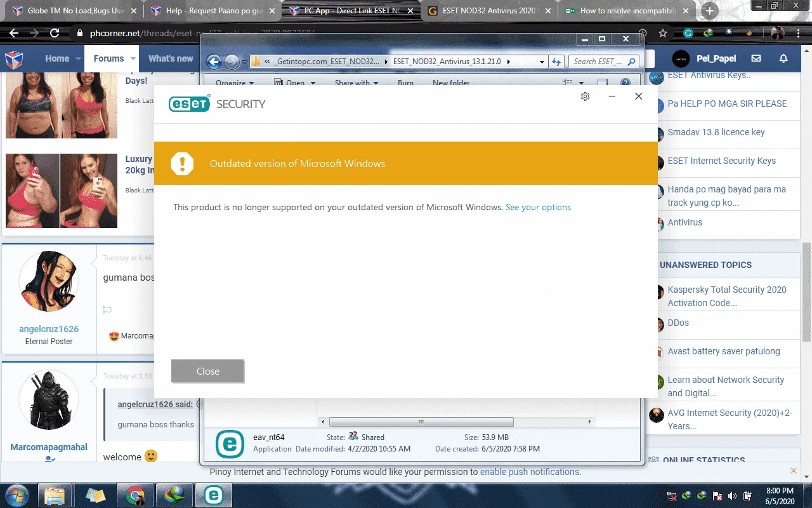The height and width of the screenshot is (508, 812).
Task: Open Internet Download Manager taskbar icon
Action: (174, 495)
